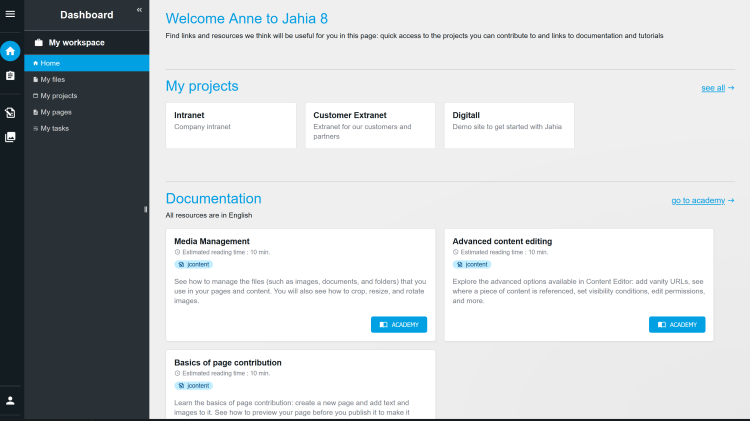Click the Basics of page contribution title
This screenshot has width=750, height=421.
click(228, 363)
